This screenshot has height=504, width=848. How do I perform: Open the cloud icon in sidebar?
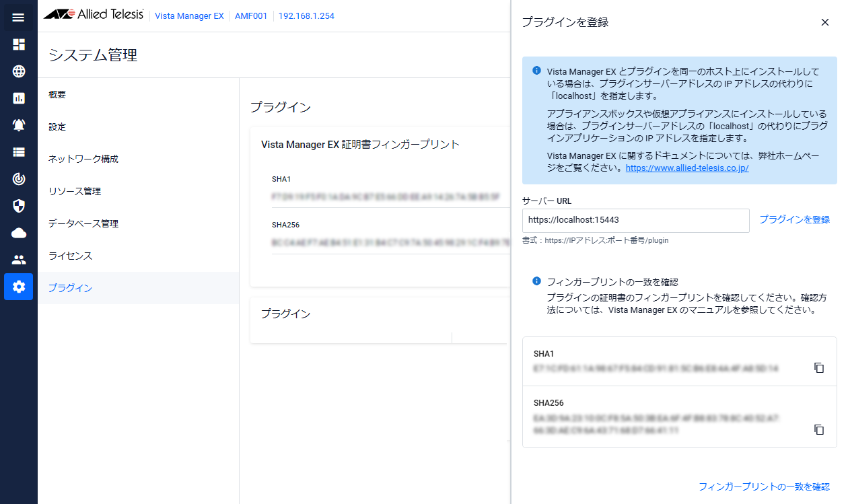pos(18,233)
